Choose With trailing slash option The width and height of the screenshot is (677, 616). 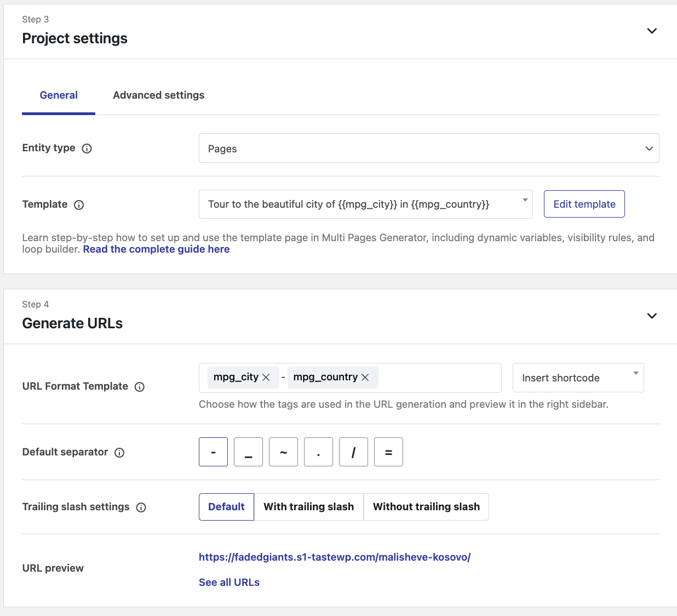click(308, 507)
